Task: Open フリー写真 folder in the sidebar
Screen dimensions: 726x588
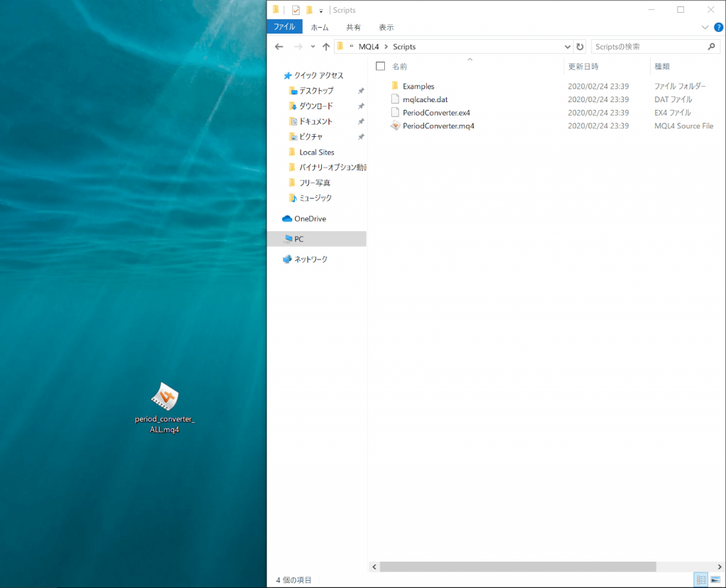Action: [315, 182]
